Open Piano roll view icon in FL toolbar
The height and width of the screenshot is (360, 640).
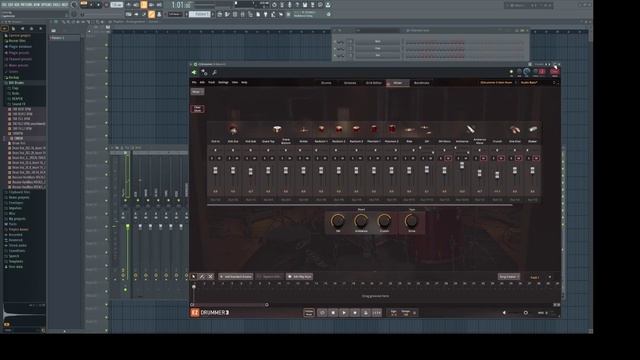(x=227, y=14)
